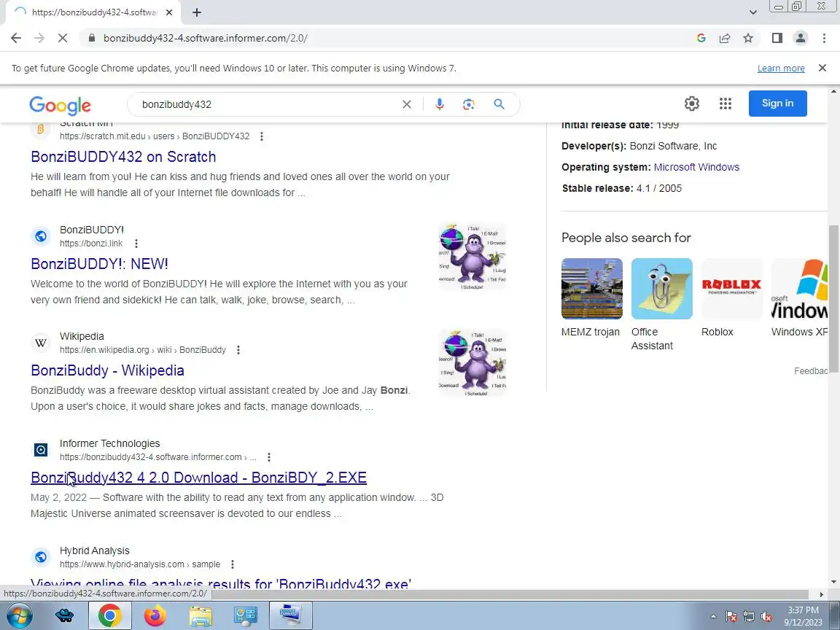Open BonziBuddy432 4 2.0 Download link

[x=198, y=478]
